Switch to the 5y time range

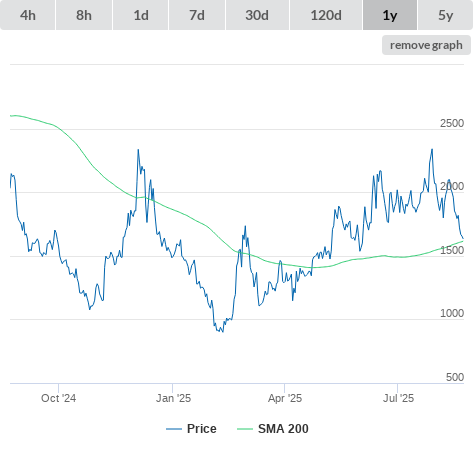coord(446,15)
